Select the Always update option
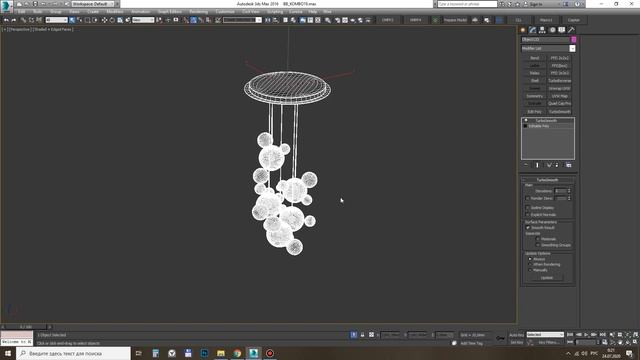Viewport: 640px width, 360px height. pyautogui.click(x=530, y=259)
